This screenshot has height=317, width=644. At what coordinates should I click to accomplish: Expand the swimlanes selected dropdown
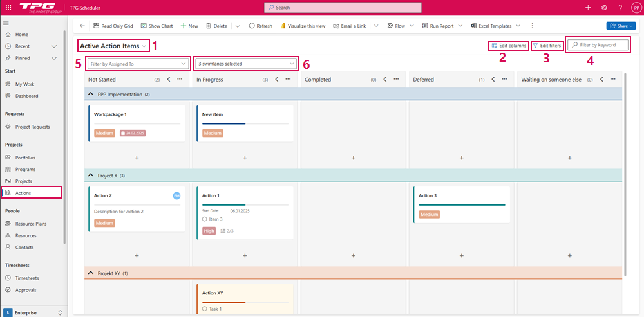click(x=247, y=64)
